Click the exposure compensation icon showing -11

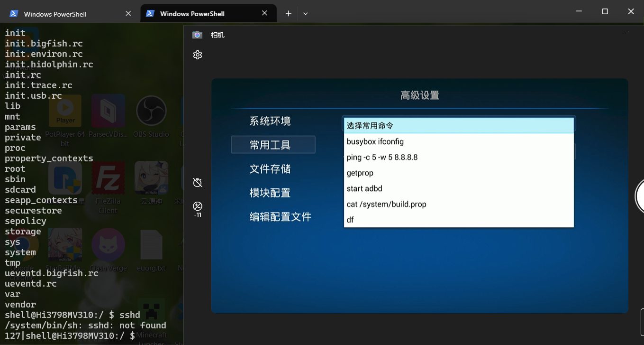(198, 206)
